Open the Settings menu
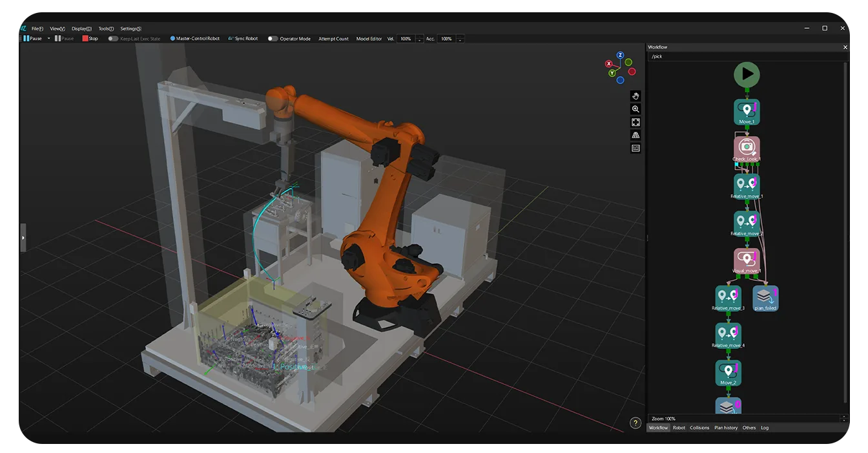 pos(130,28)
